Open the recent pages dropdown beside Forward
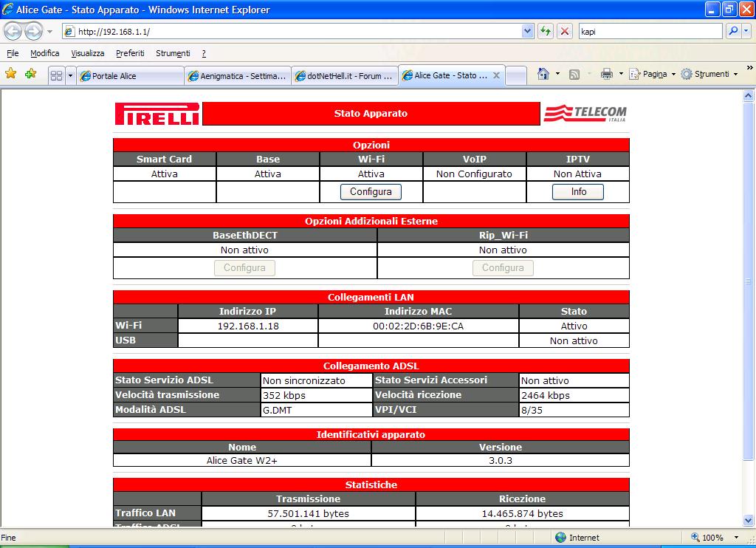The width and height of the screenshot is (756, 548). (49, 32)
